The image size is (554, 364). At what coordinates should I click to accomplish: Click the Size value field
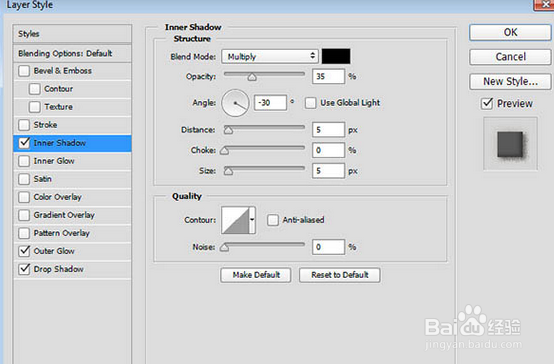point(328,171)
